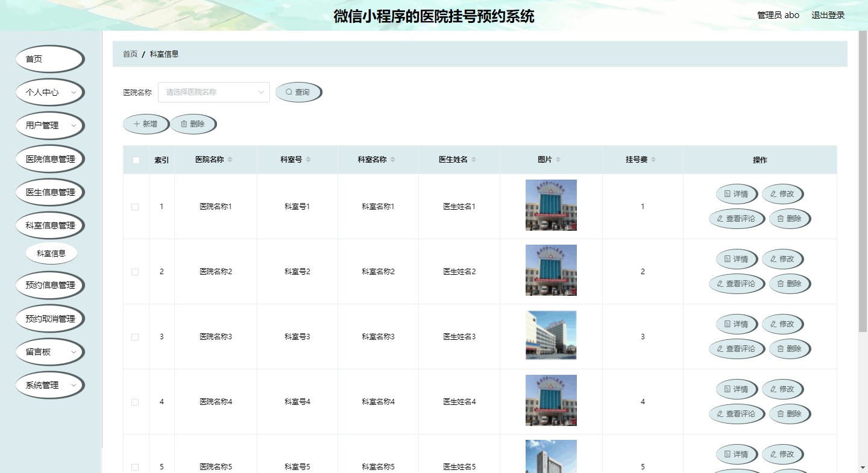The width and height of the screenshot is (868, 473).
Task: Open hospital image thumbnail in row 2
Action: coord(551,270)
